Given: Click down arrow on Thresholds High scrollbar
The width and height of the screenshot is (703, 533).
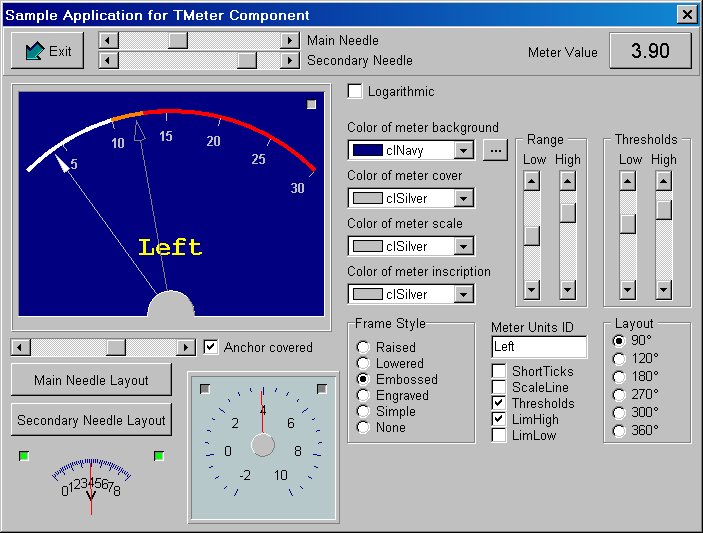Looking at the screenshot, I should pos(663,290).
